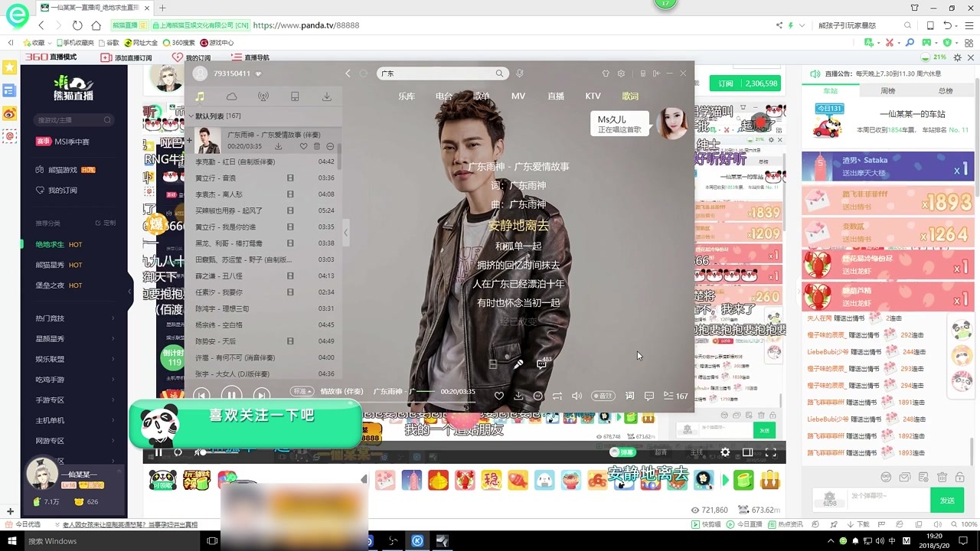Open 我的订阅 in sidebar
This screenshot has width=980, height=551.
click(63, 191)
